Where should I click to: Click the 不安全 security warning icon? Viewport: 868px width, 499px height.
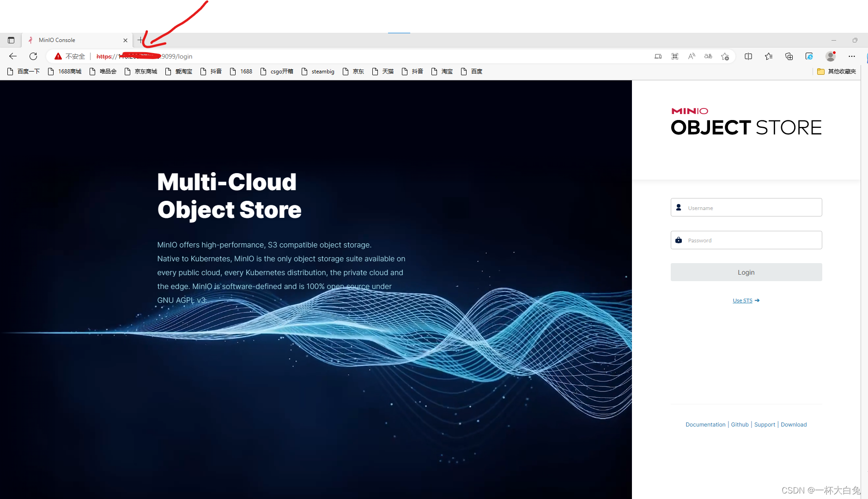(x=58, y=56)
